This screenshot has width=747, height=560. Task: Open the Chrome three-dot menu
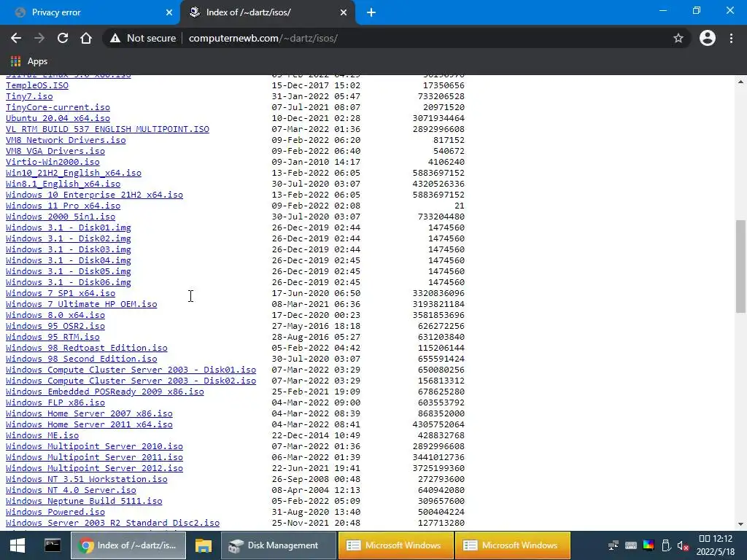coord(731,38)
